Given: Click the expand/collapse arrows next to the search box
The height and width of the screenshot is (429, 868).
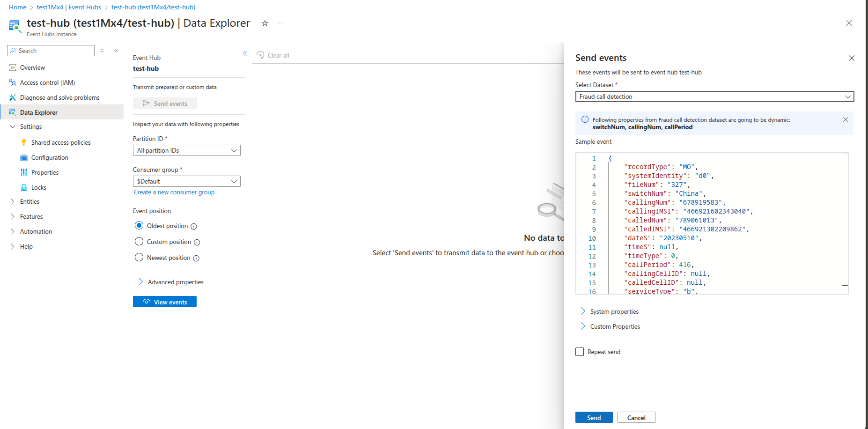Looking at the screenshot, I should (x=102, y=51).
